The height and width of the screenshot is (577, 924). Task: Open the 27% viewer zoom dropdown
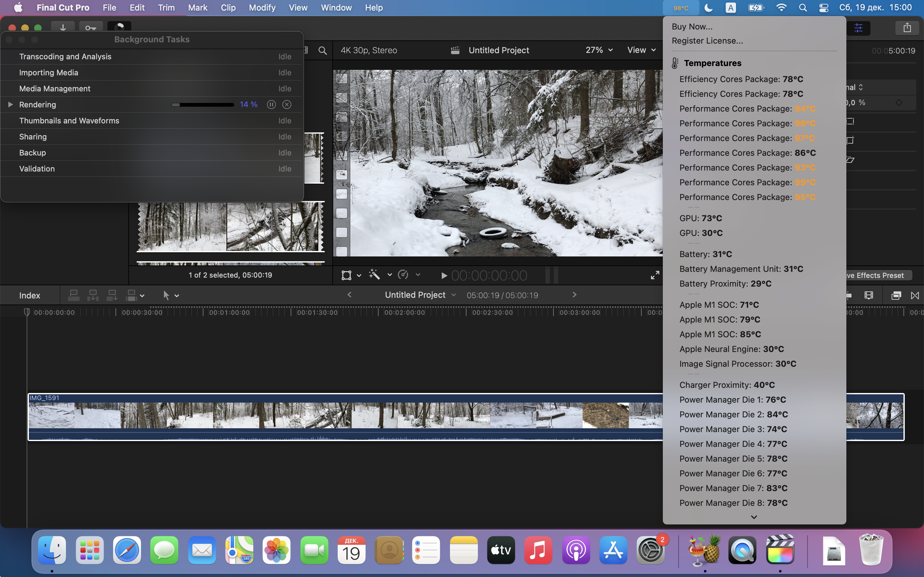pos(599,50)
